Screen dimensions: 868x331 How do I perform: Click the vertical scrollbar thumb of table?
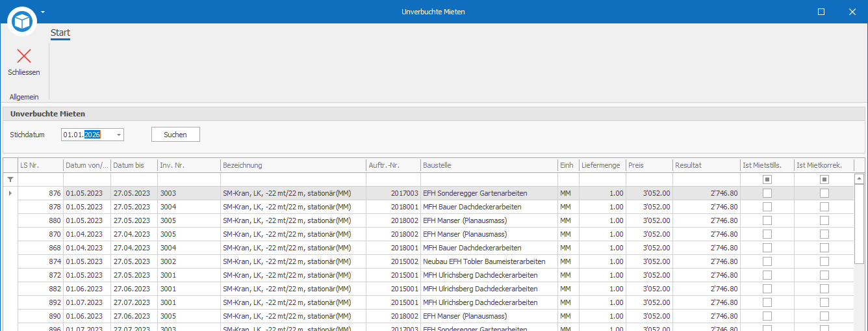[x=859, y=224]
